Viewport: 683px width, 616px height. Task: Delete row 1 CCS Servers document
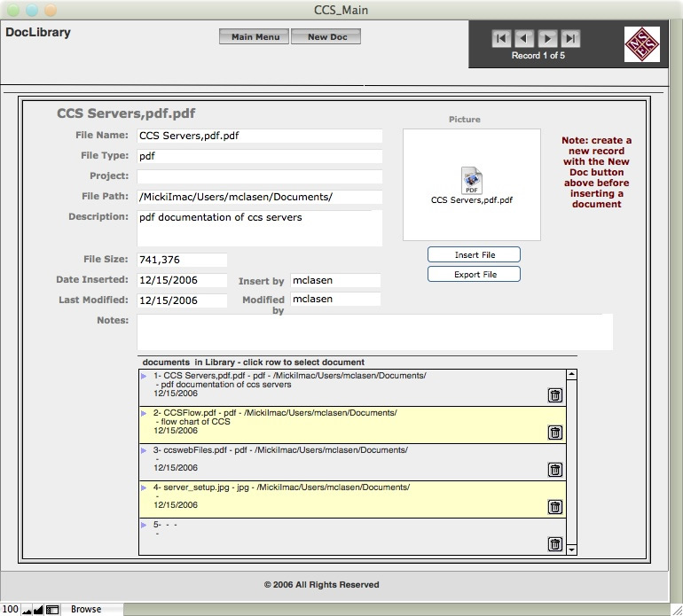(555, 395)
